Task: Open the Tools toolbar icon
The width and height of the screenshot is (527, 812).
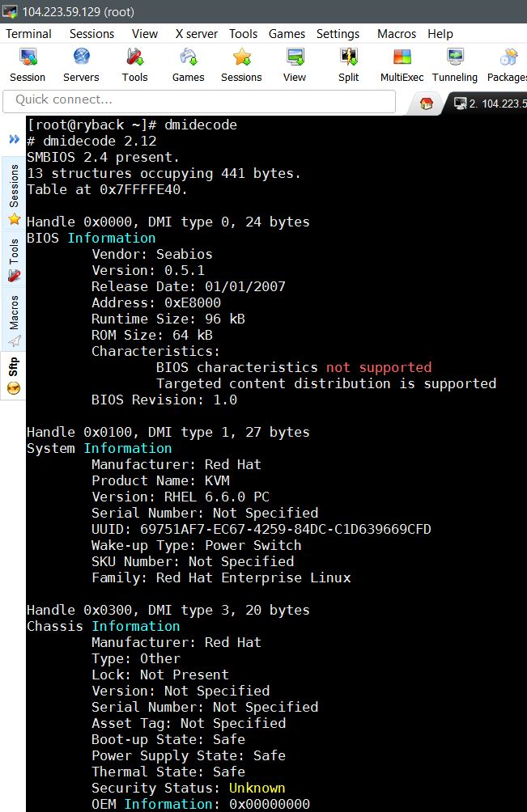Action: click(x=134, y=66)
